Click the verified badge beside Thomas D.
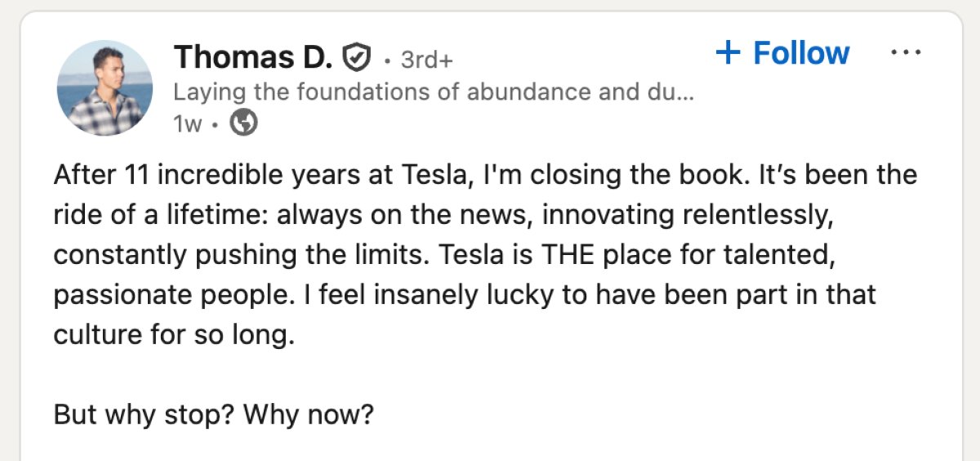The height and width of the screenshot is (461, 980). 355,58
